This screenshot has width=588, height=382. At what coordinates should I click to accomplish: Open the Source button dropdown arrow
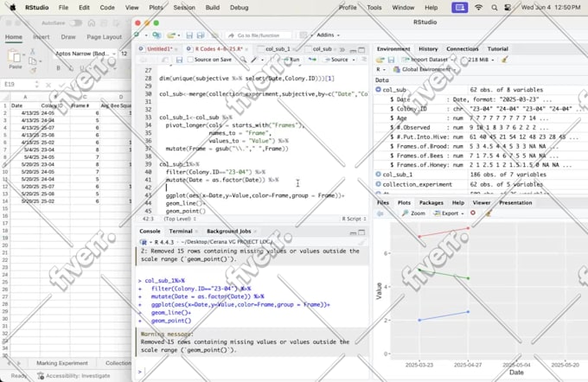point(354,60)
